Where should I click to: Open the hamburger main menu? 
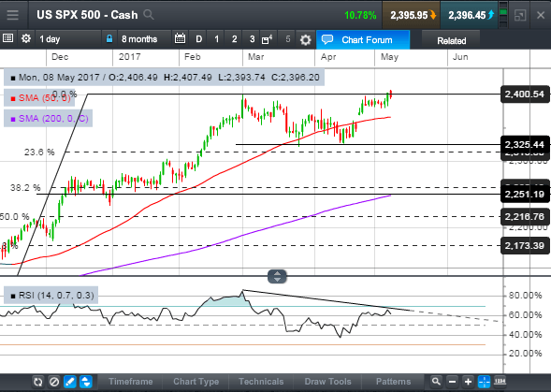13,15
